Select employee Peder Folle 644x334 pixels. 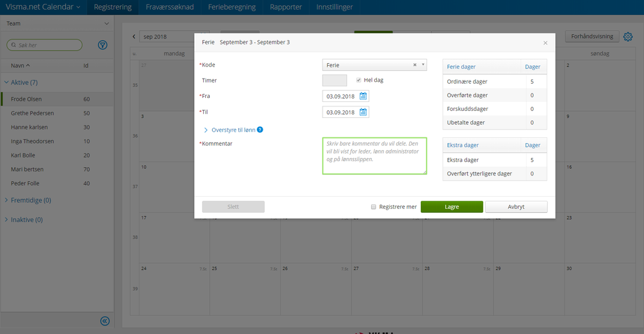click(57, 183)
